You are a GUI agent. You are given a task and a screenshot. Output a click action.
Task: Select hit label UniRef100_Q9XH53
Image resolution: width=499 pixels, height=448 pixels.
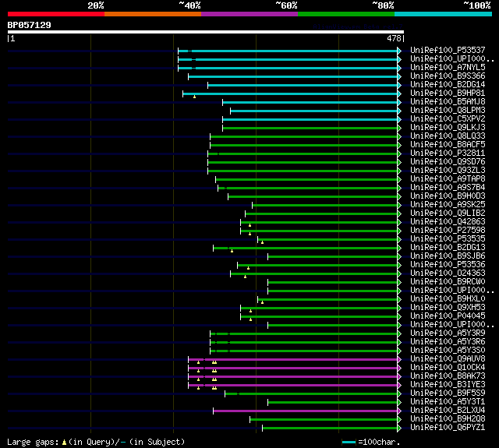448,308
